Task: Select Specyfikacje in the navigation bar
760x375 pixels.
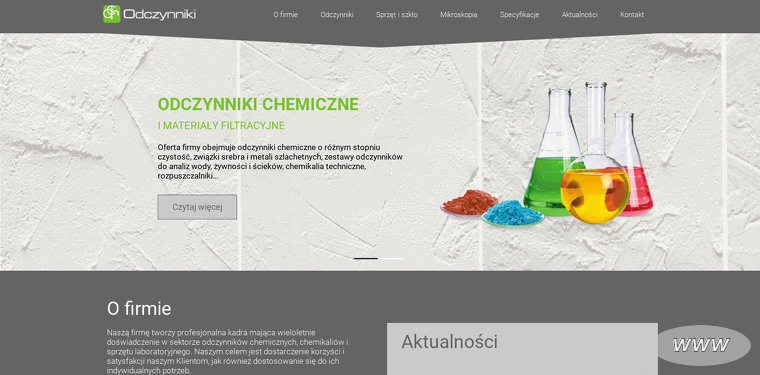Action: click(519, 15)
